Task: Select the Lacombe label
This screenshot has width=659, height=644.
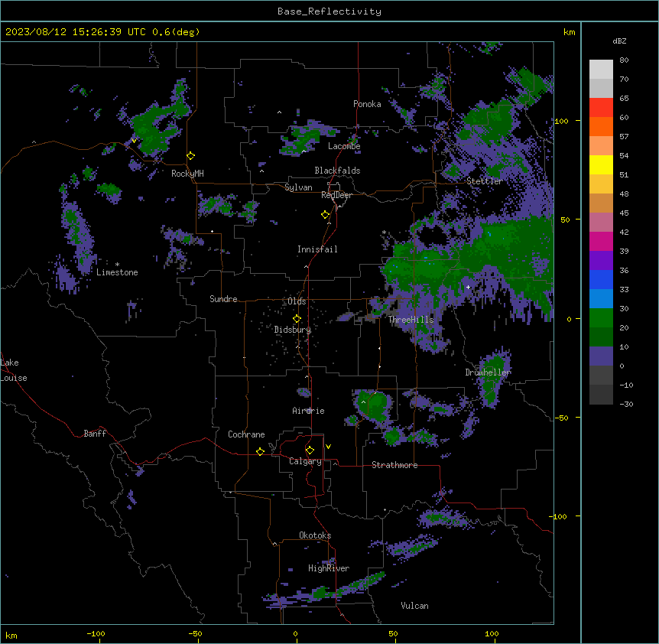Action: click(x=344, y=146)
